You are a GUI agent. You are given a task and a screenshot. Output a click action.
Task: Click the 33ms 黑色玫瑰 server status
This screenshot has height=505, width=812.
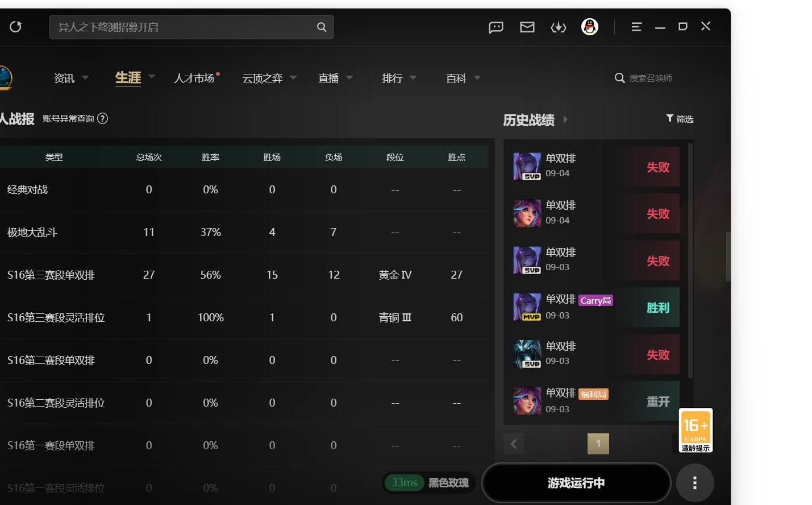[x=430, y=483]
